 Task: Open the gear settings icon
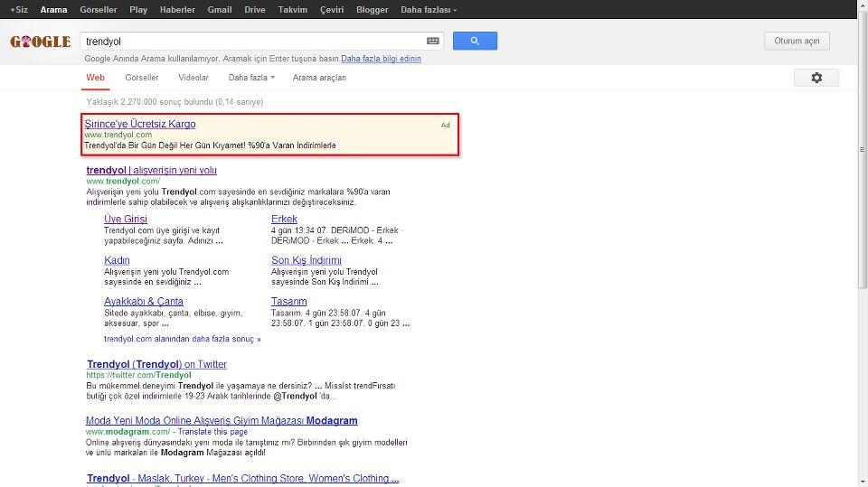[x=816, y=78]
